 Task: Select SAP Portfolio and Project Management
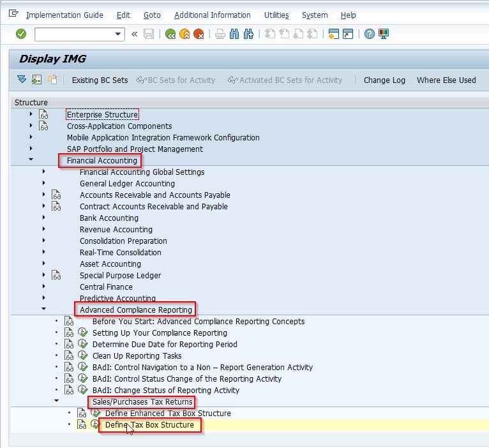(x=135, y=149)
